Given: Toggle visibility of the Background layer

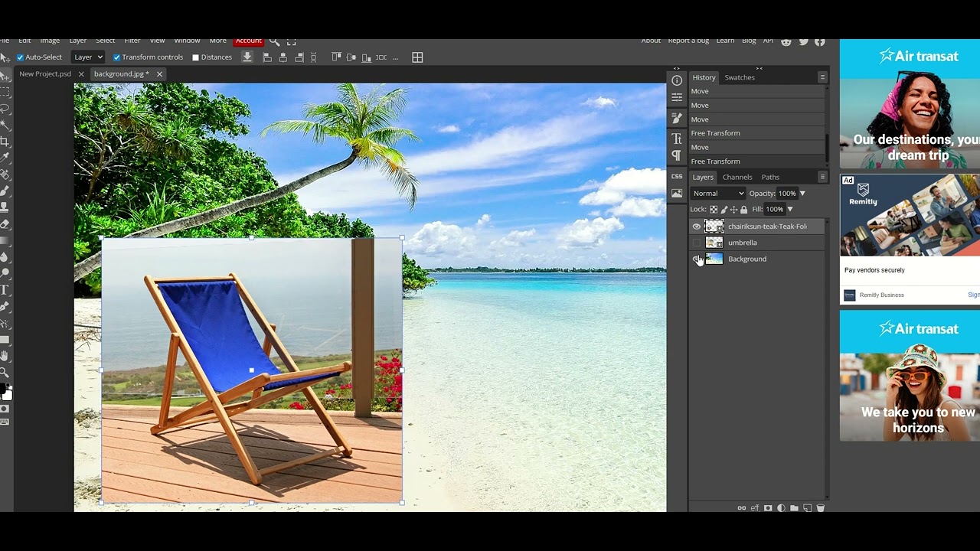Looking at the screenshot, I should coord(696,259).
